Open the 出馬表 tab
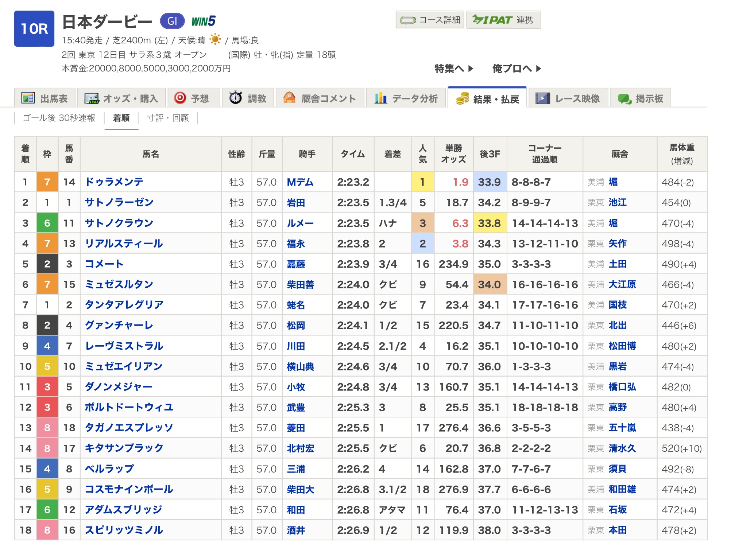 tap(45, 98)
